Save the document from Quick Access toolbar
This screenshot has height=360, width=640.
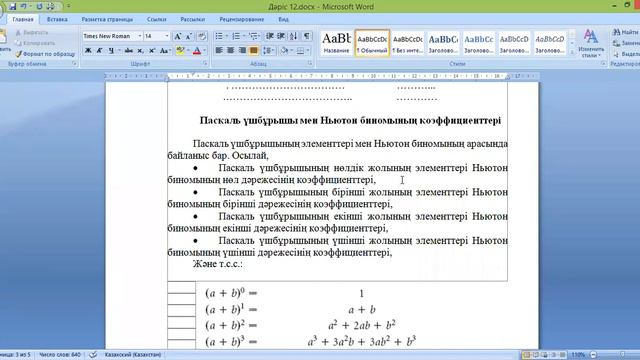pyautogui.click(x=12, y=7)
